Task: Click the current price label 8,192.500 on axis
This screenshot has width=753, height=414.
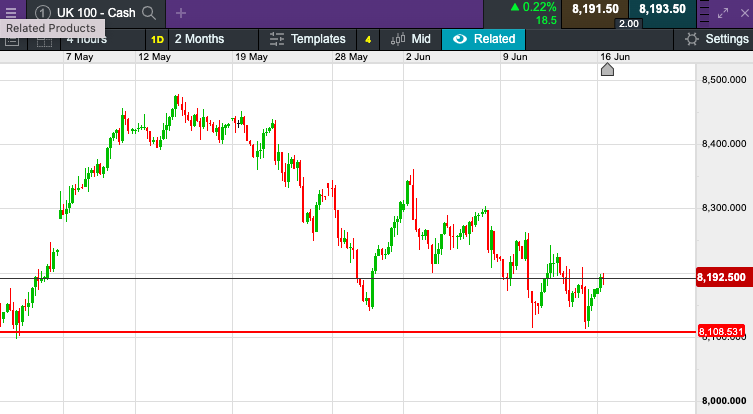Action: click(x=720, y=277)
